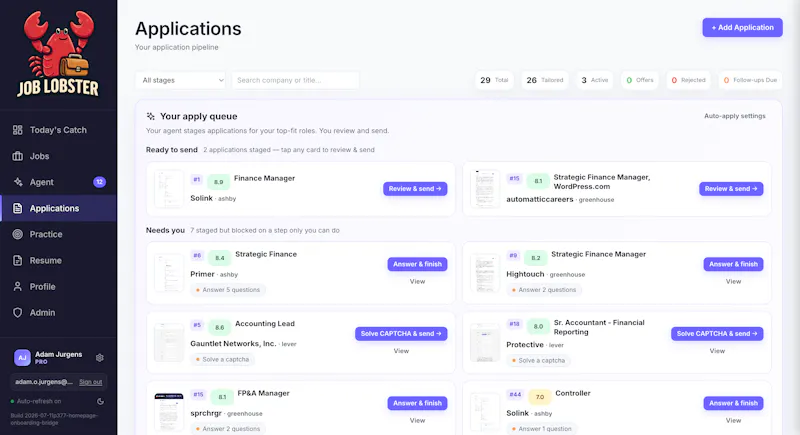Click the Agent notification badge 12
This screenshot has height=435, width=800.
pos(99,182)
